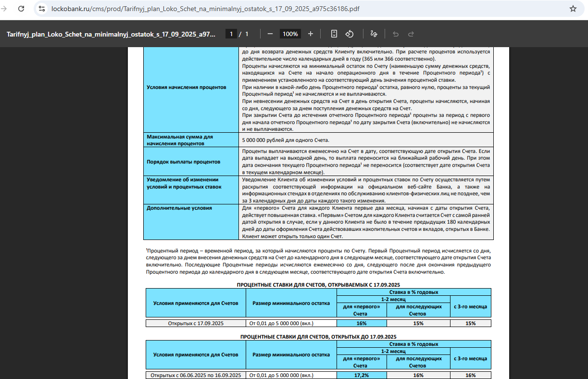Image resolution: width=588 pixels, height=379 pixels.
Task: Click the 'Открытых с 17.09.2025' table cell
Action: [x=196, y=323]
